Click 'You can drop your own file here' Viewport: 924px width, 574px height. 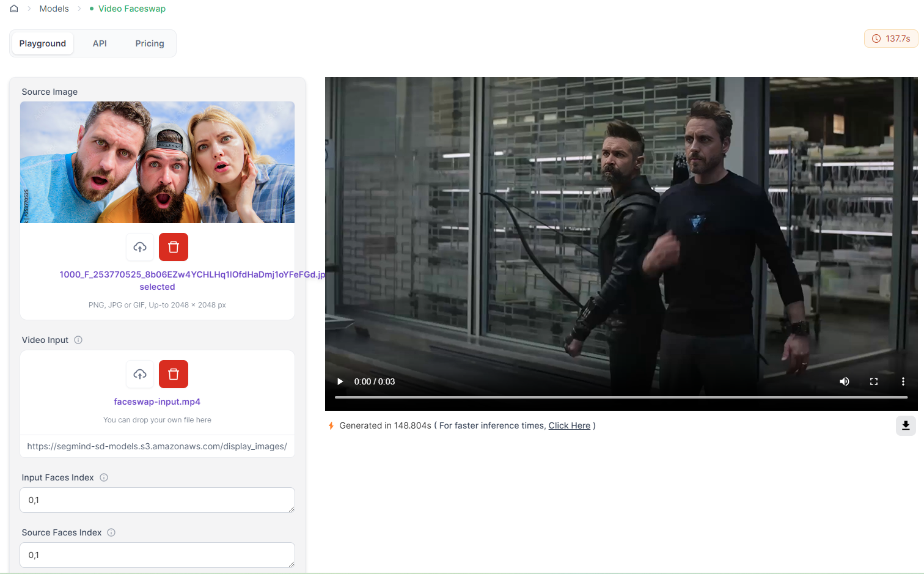pos(157,420)
